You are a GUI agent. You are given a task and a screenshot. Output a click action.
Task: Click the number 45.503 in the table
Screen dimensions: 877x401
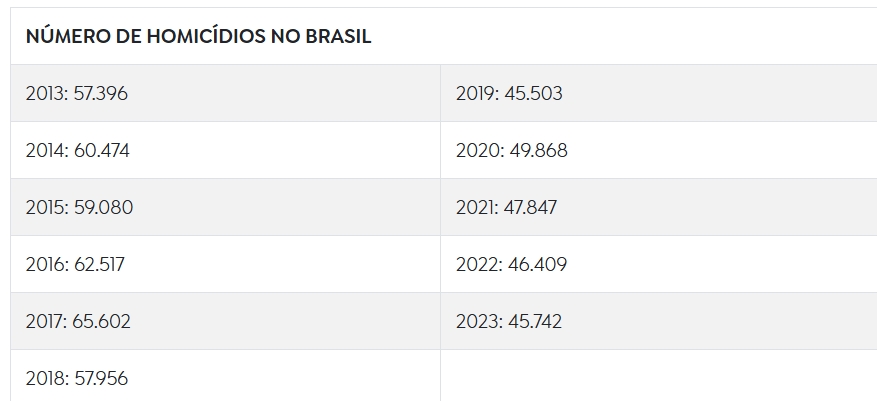[534, 93]
